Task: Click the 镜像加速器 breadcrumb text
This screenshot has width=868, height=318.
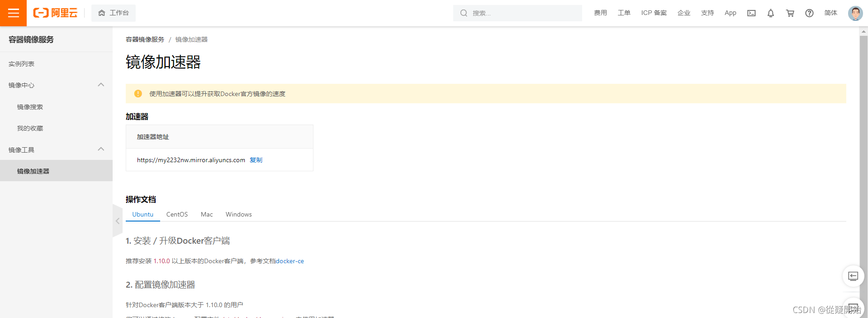Action: click(x=191, y=39)
